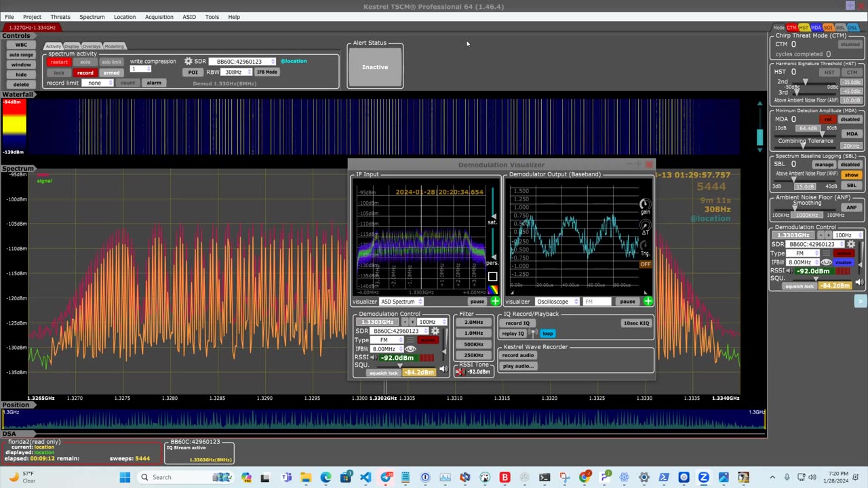This screenshot has width=868, height=488.
Task: Click the list icon beside Type FM in the visualizer
Action: point(410,340)
